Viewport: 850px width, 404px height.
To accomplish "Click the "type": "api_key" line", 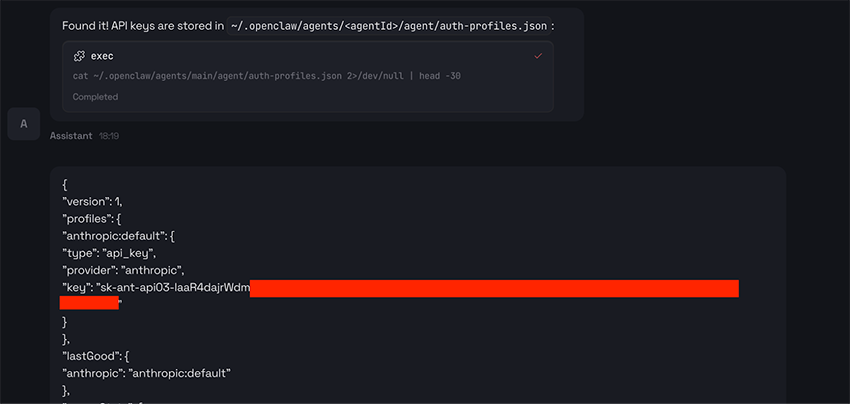I will point(109,253).
